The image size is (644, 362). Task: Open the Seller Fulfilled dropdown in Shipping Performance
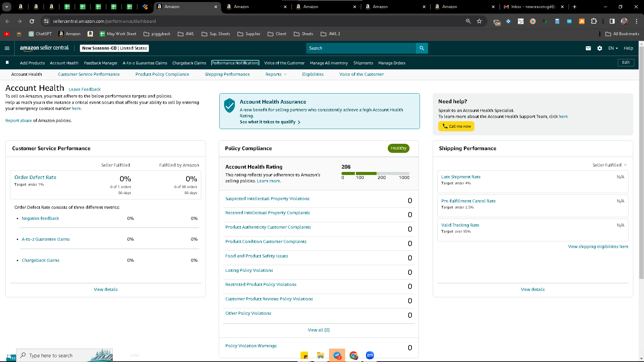click(x=609, y=165)
